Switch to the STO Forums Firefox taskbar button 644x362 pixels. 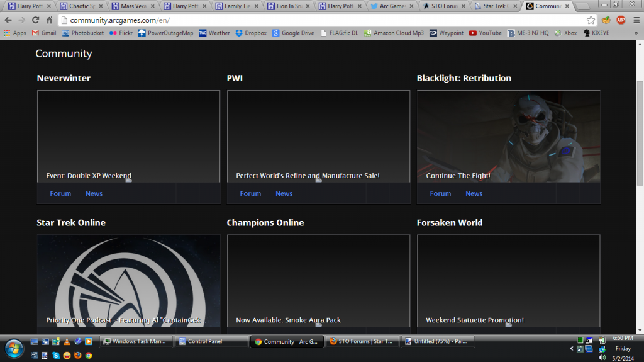pyautogui.click(x=362, y=341)
